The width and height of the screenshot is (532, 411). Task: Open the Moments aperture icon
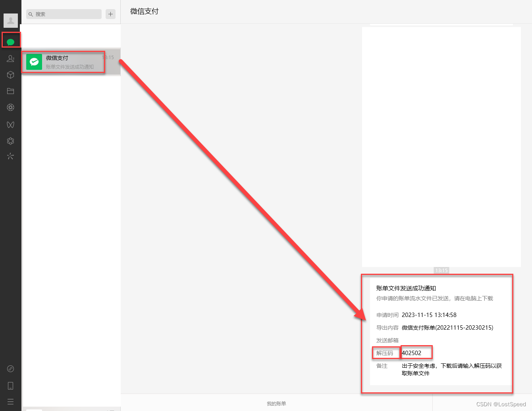pos(11,107)
